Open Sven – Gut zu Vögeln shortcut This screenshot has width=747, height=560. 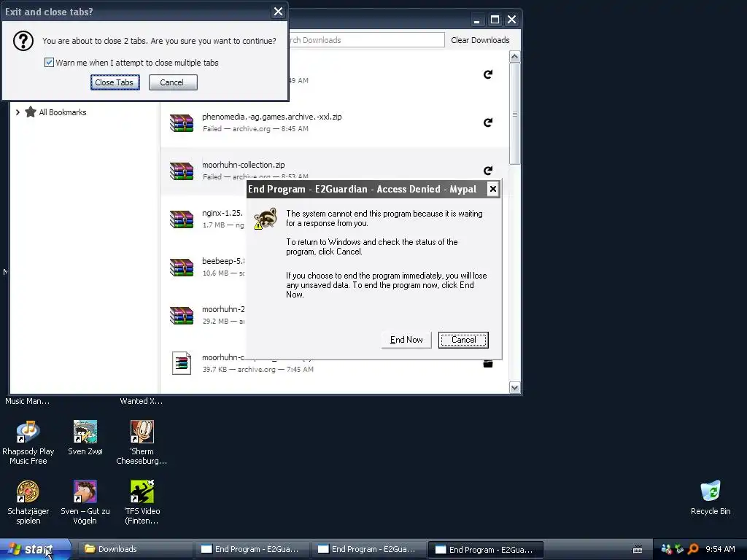pyautogui.click(x=85, y=491)
